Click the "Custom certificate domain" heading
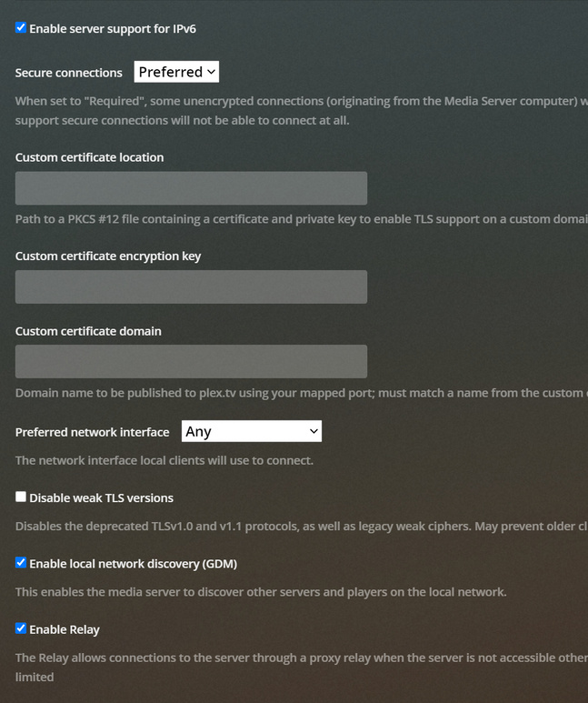Image resolution: width=588 pixels, height=703 pixels. click(x=88, y=331)
